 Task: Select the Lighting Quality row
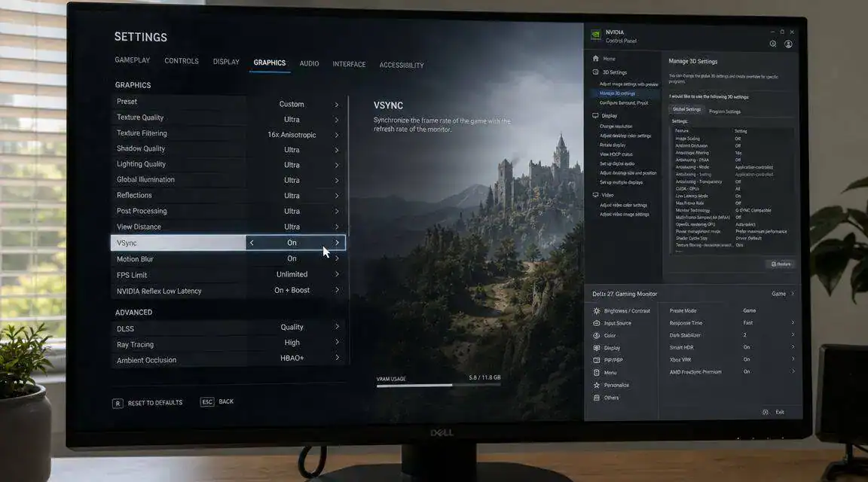228,164
